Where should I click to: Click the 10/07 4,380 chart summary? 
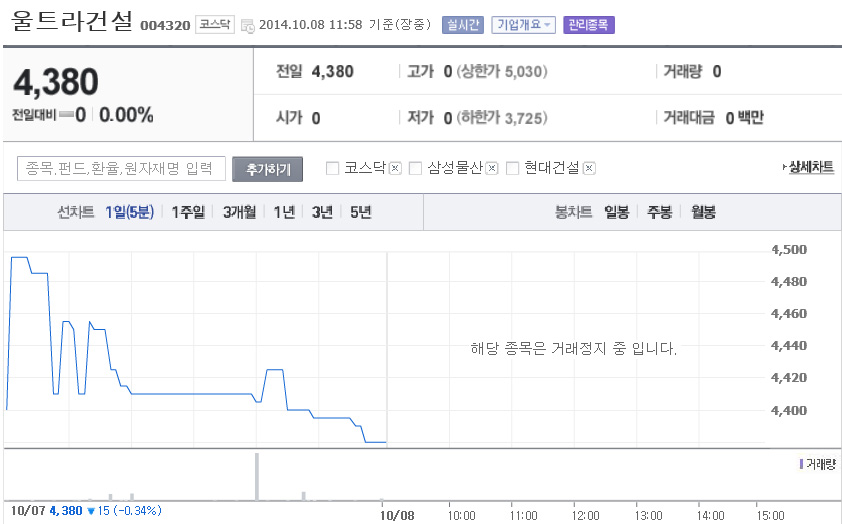click(47, 511)
